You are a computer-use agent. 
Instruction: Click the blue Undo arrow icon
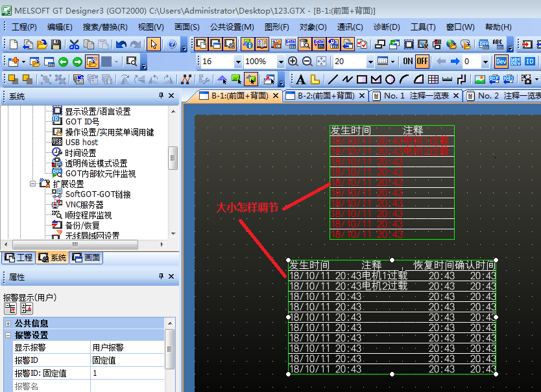pos(121,44)
